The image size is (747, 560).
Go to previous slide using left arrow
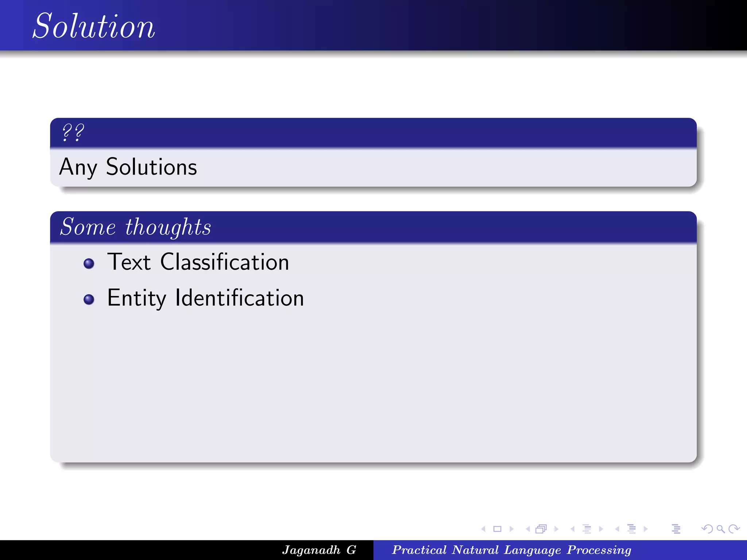[x=483, y=529]
